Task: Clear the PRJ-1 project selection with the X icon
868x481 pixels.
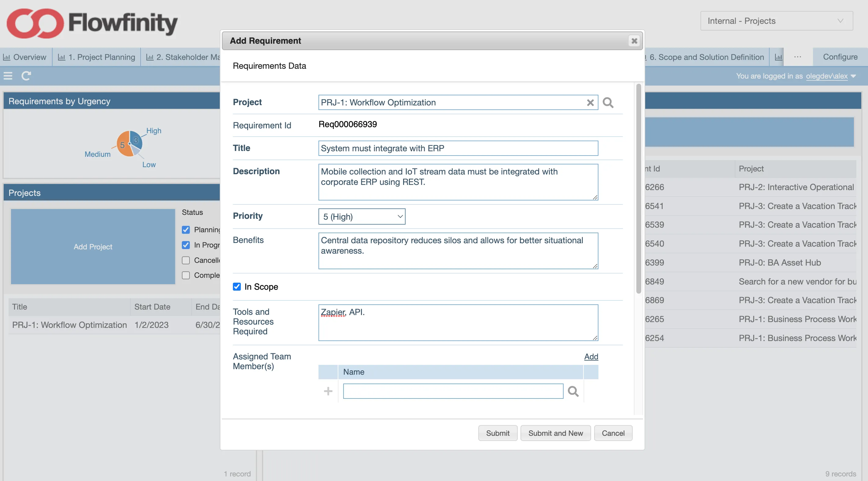Action: 590,102
